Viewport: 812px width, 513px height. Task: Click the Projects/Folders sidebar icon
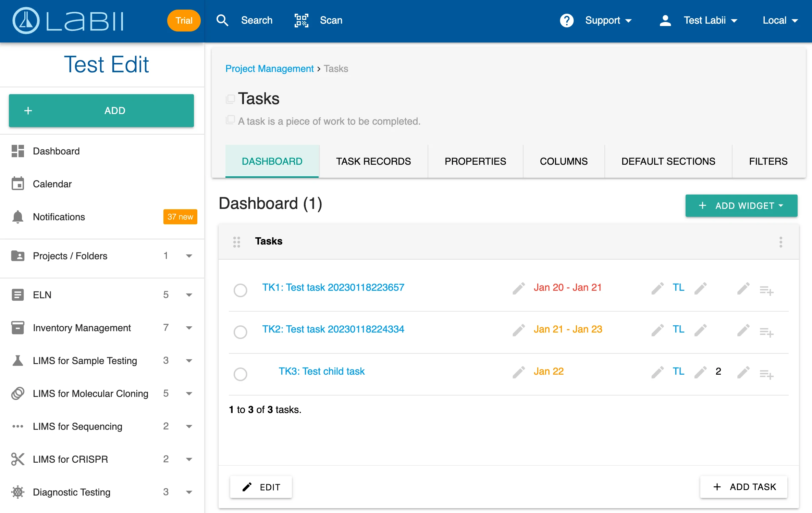(18, 255)
